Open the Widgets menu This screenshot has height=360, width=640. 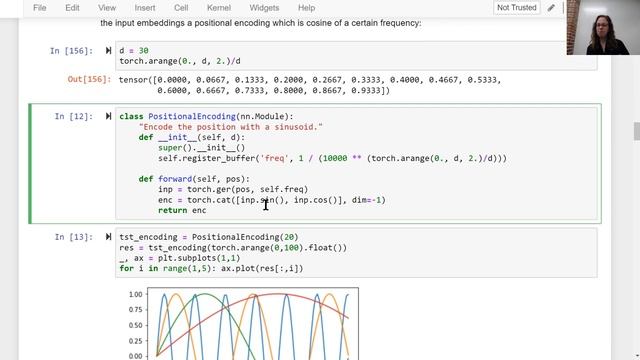264,8
